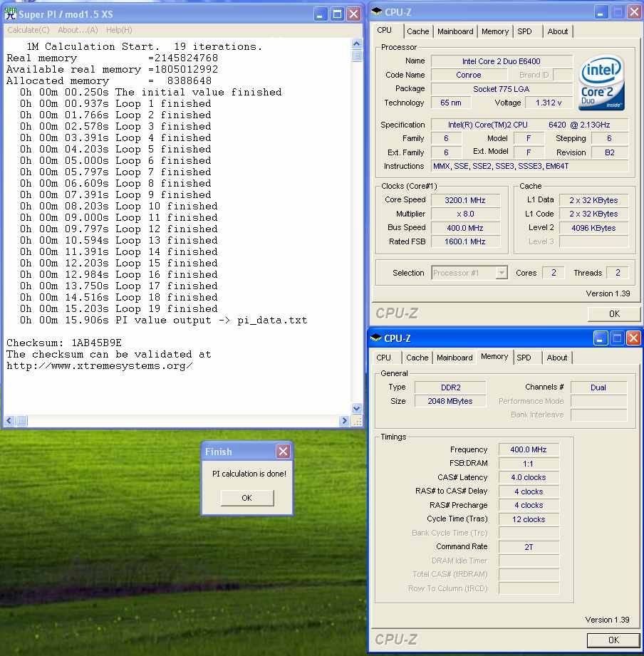Select the Mainboard tab in top CPU-Z window
The height and width of the screenshot is (656, 644).
pyautogui.click(x=455, y=31)
